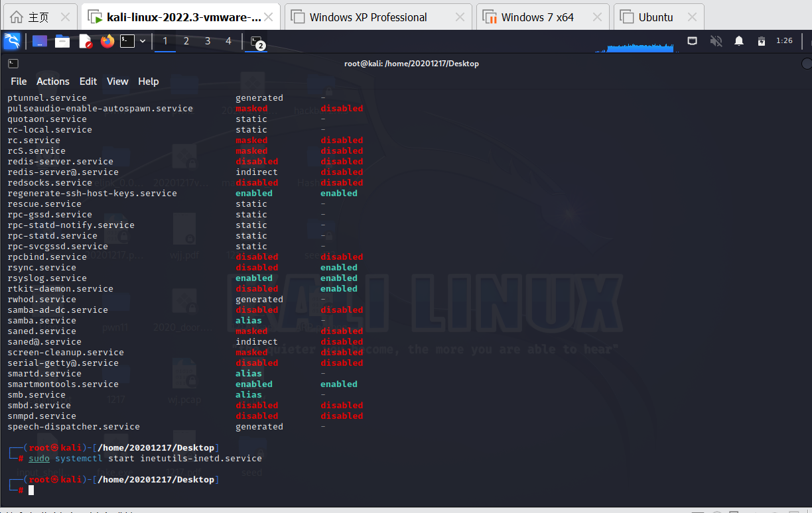This screenshot has height=513, width=812.
Task: Open the Actions menu in the terminal
Action: tap(52, 82)
